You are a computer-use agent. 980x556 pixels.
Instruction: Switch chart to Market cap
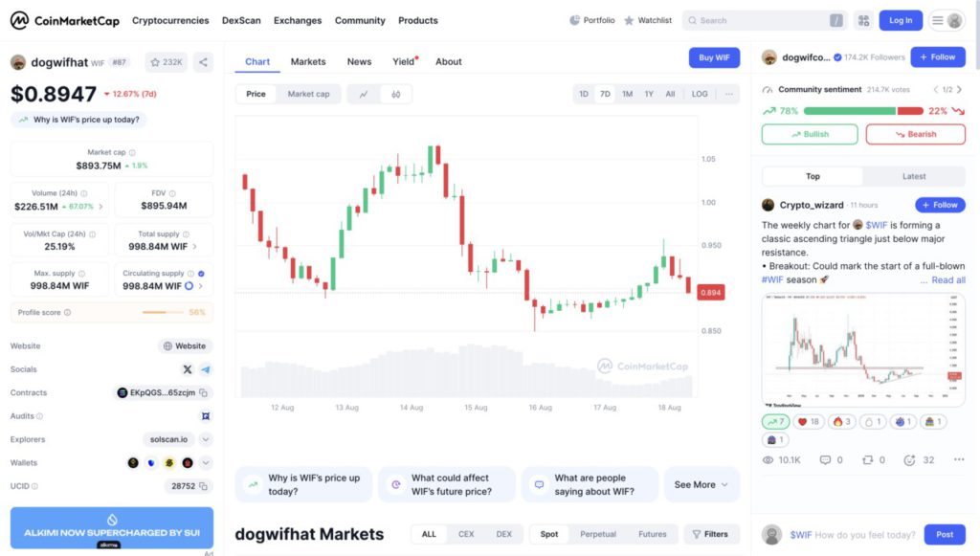[308, 94]
